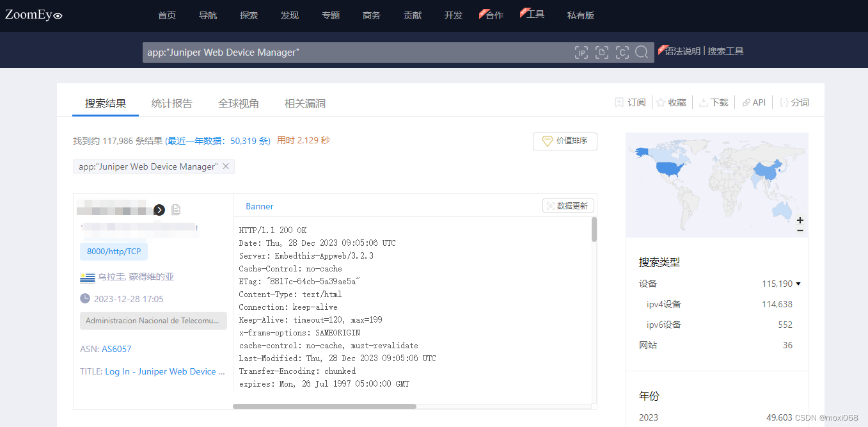Click the arrow icon next to blurred IP
The image size is (868, 427).
[159, 210]
